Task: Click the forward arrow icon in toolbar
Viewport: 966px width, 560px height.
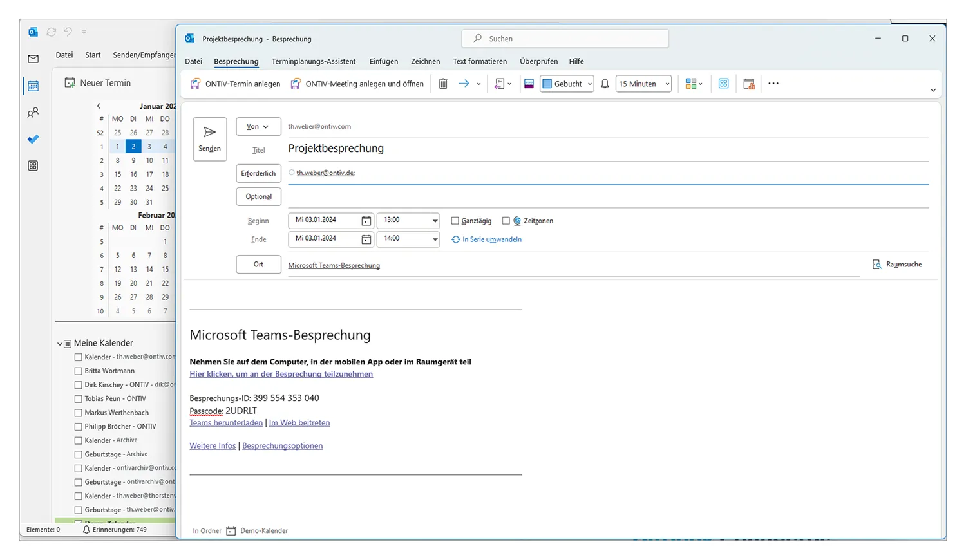Action: coord(464,84)
